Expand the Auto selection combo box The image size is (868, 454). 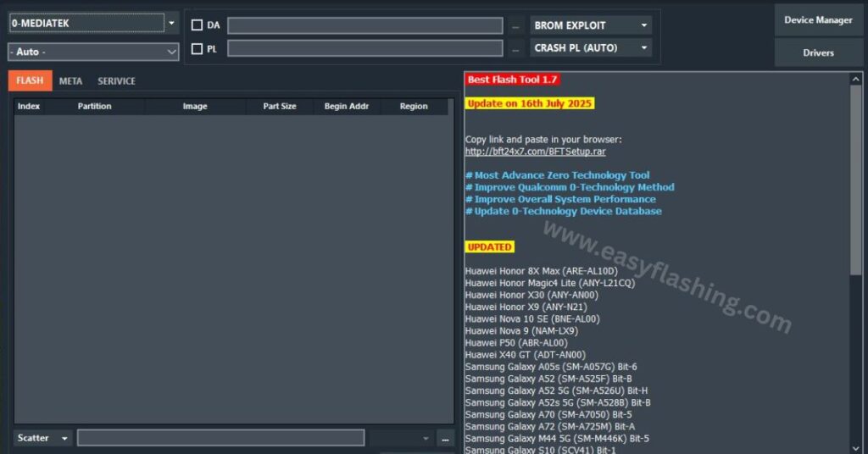pos(93,52)
